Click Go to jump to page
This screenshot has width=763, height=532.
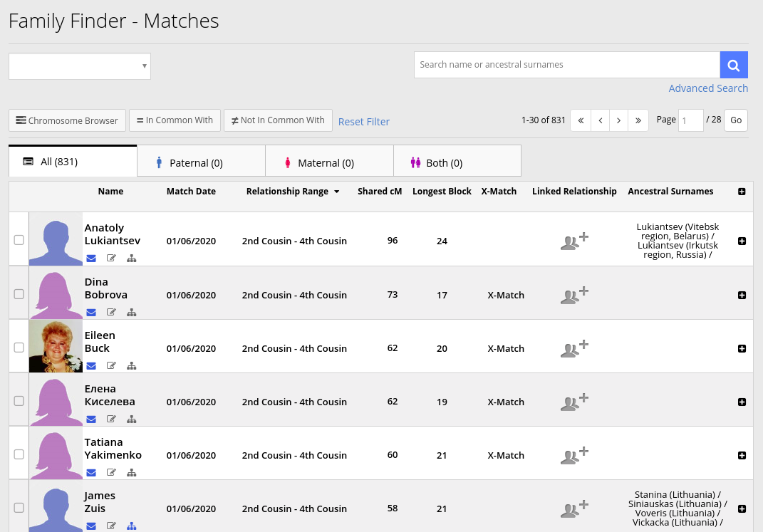[x=736, y=120]
